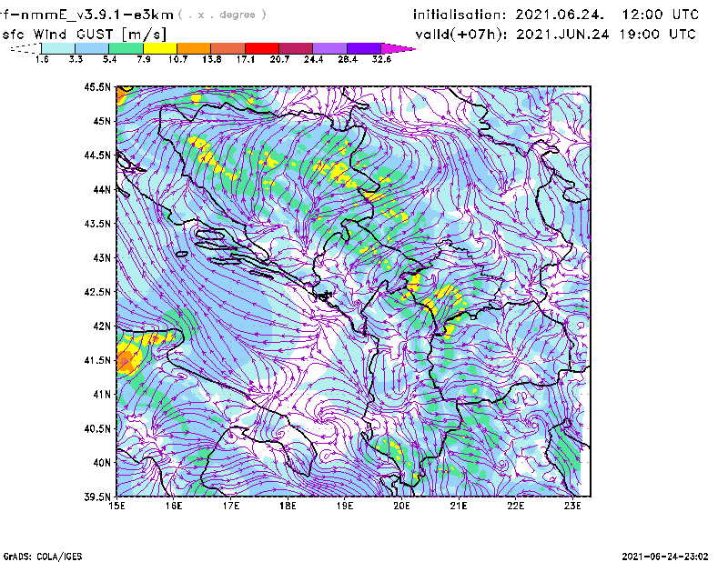The width and height of the screenshot is (728, 562).
Task: Click the 17E longitude label
Action: point(231,506)
